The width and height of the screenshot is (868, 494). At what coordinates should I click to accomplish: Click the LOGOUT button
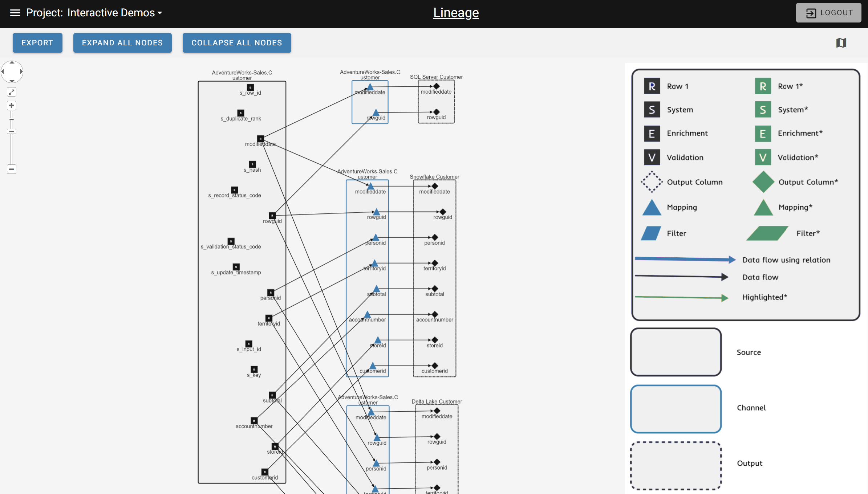[x=828, y=13]
